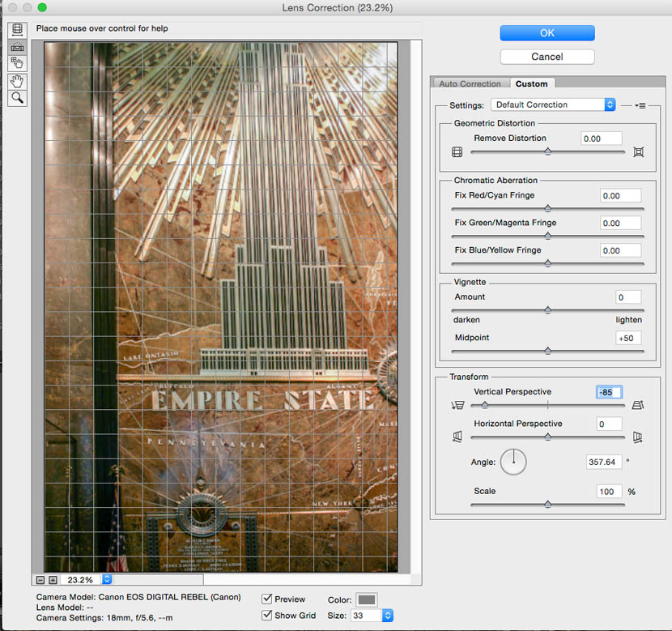Click the Fix Red/Cyan Fringe value field

[620, 195]
